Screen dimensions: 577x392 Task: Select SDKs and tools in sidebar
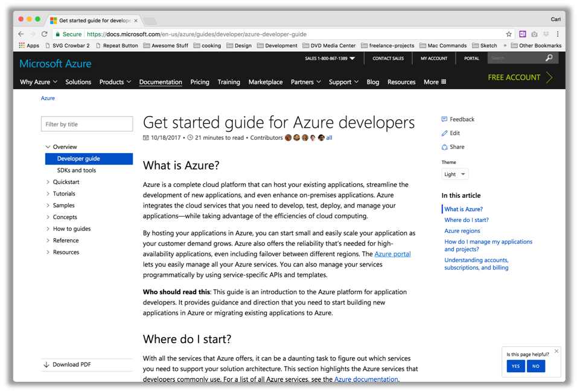77,170
